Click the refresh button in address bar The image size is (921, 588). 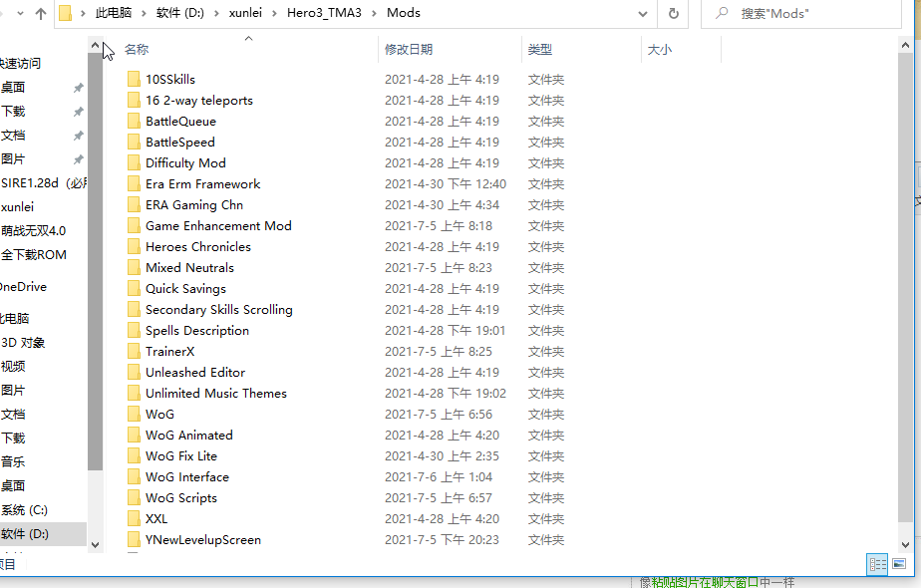pyautogui.click(x=674, y=14)
